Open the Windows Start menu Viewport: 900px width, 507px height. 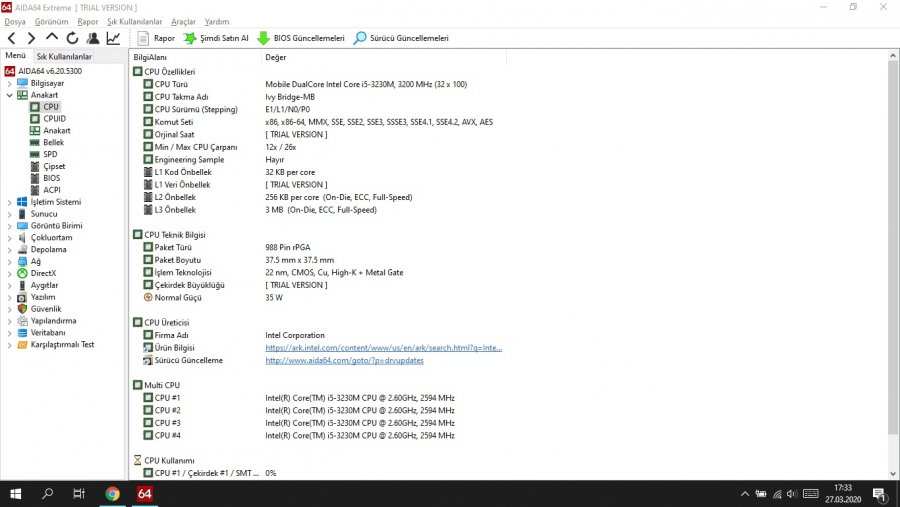(15, 494)
